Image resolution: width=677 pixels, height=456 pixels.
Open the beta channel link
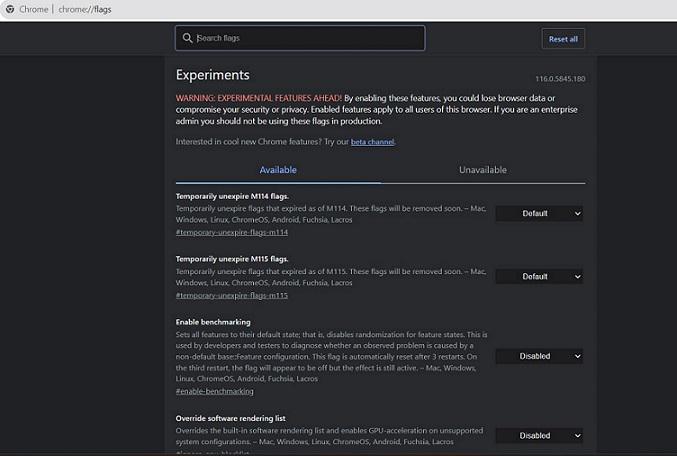[372, 142]
